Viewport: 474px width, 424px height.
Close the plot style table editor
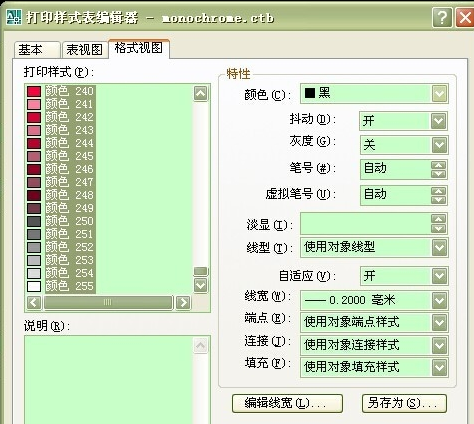(465, 18)
